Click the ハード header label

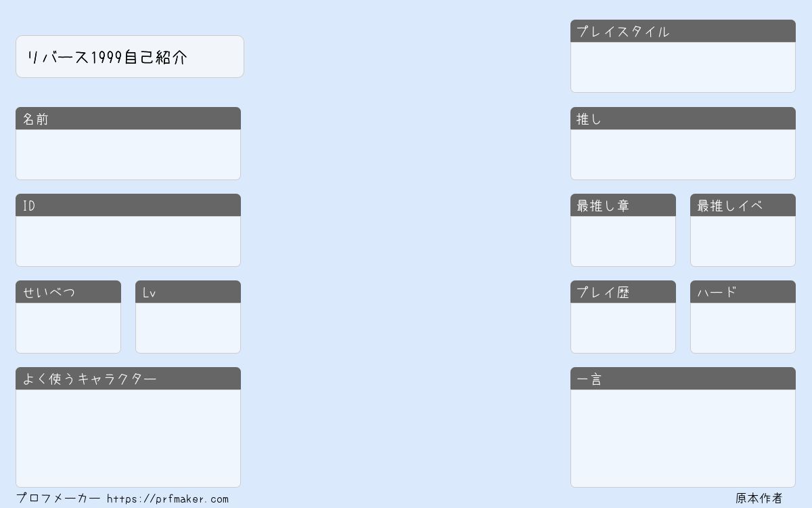tap(717, 293)
